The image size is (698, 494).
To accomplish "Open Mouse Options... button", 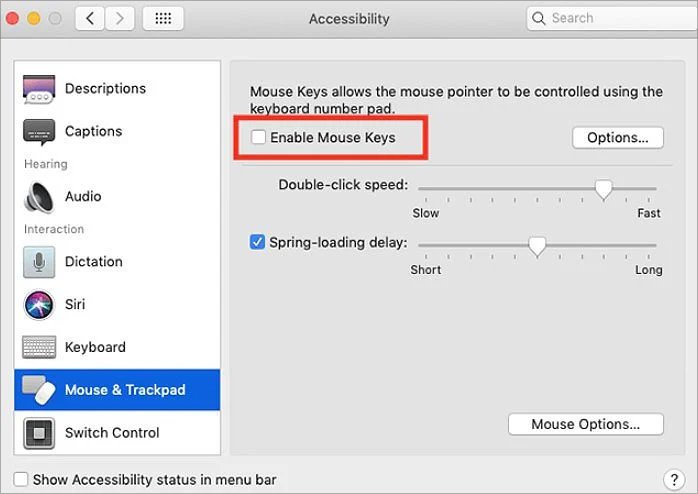I will pos(586,424).
